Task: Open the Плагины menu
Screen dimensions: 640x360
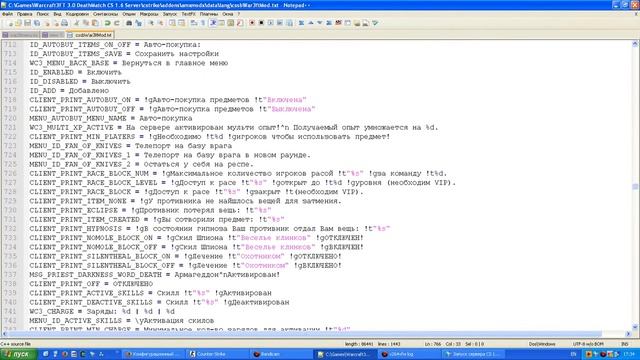Action: (x=209, y=14)
